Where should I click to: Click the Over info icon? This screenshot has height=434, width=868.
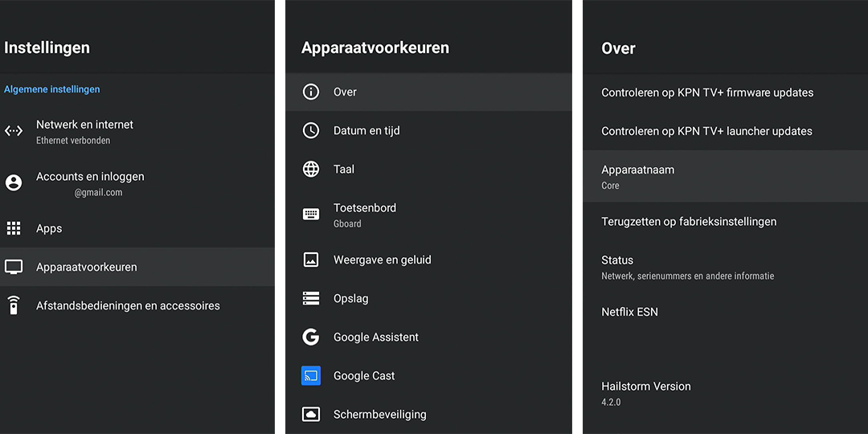(x=310, y=92)
